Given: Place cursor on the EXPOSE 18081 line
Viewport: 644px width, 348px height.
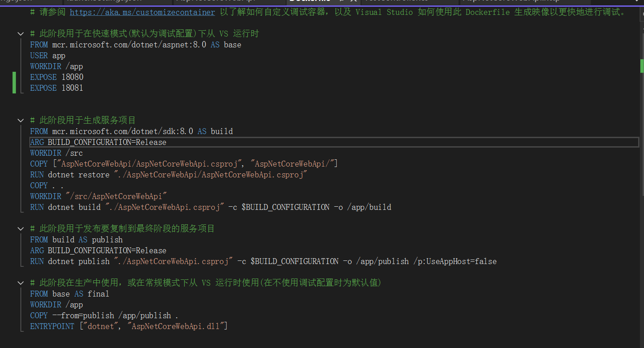Looking at the screenshot, I should (x=57, y=88).
